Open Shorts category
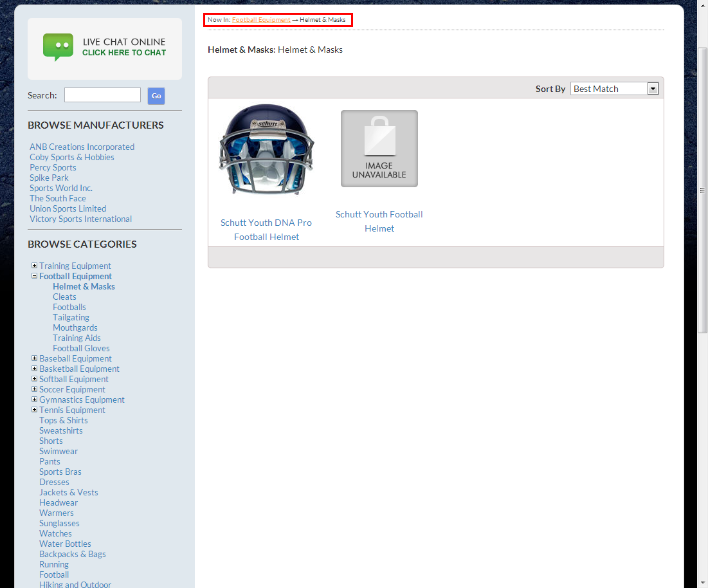This screenshot has height=588, width=708. [x=51, y=441]
